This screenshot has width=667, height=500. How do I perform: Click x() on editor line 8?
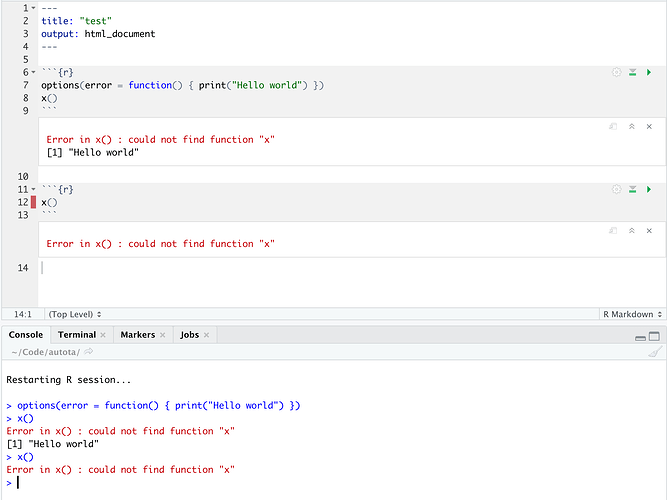49,98
